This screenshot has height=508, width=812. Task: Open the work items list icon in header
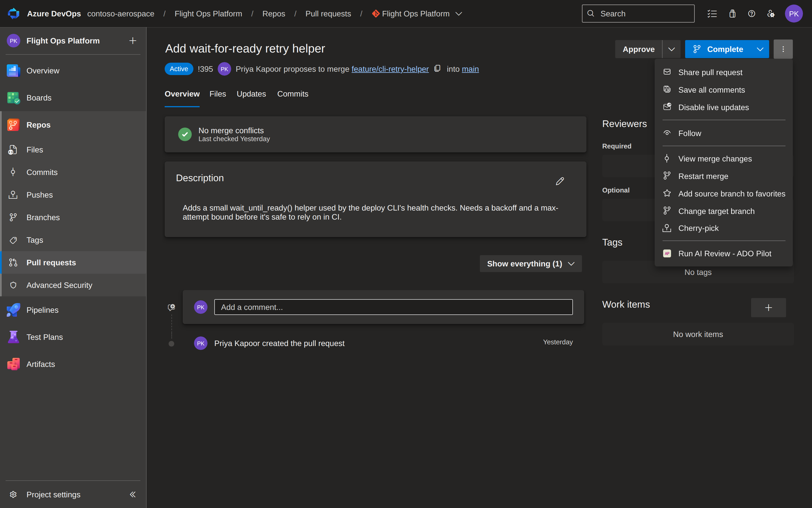coord(712,14)
